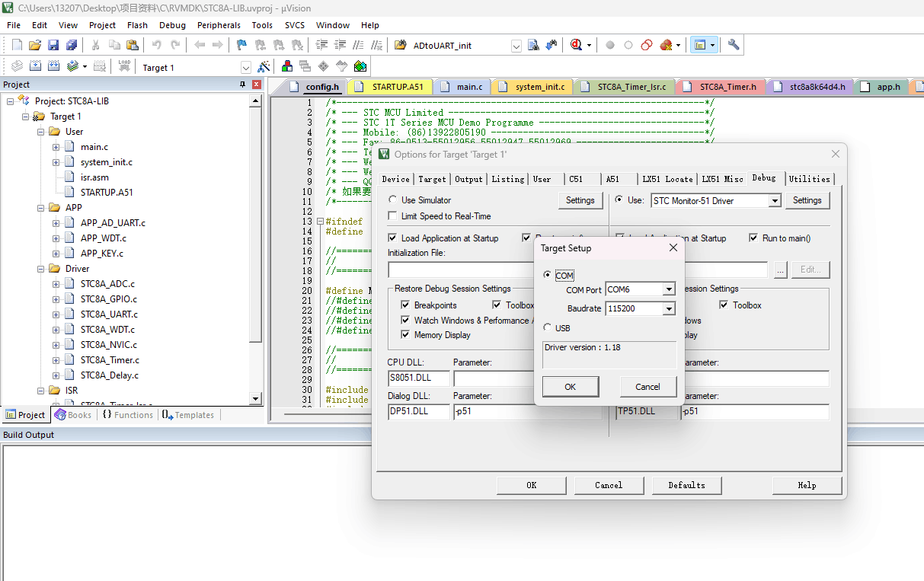Open the Peripherals menu
This screenshot has width=924, height=581.
pyautogui.click(x=218, y=25)
